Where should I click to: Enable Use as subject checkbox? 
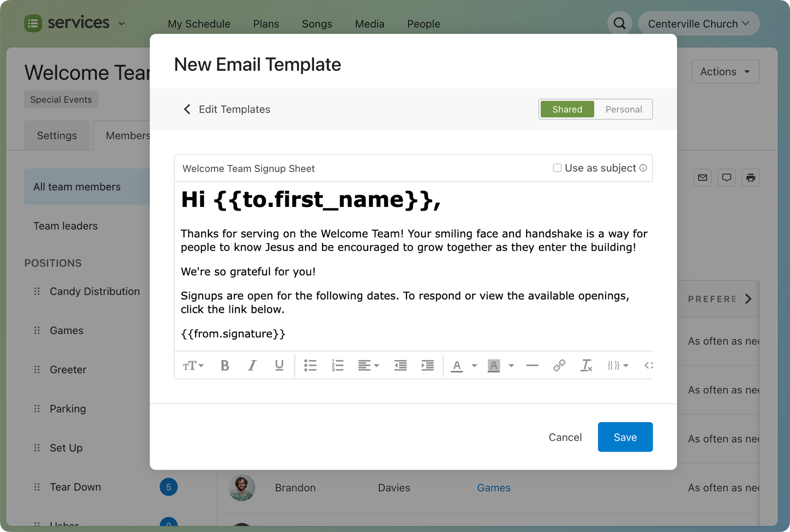point(557,168)
